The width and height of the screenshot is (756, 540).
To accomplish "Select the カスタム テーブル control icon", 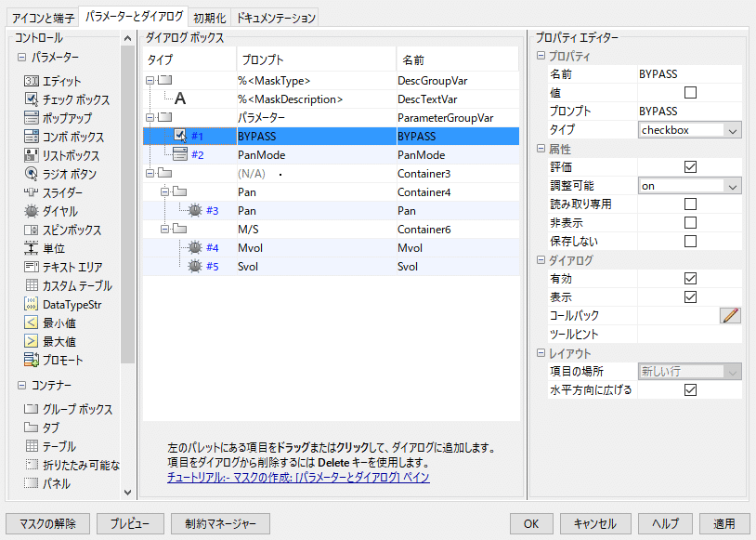I will click(32, 285).
